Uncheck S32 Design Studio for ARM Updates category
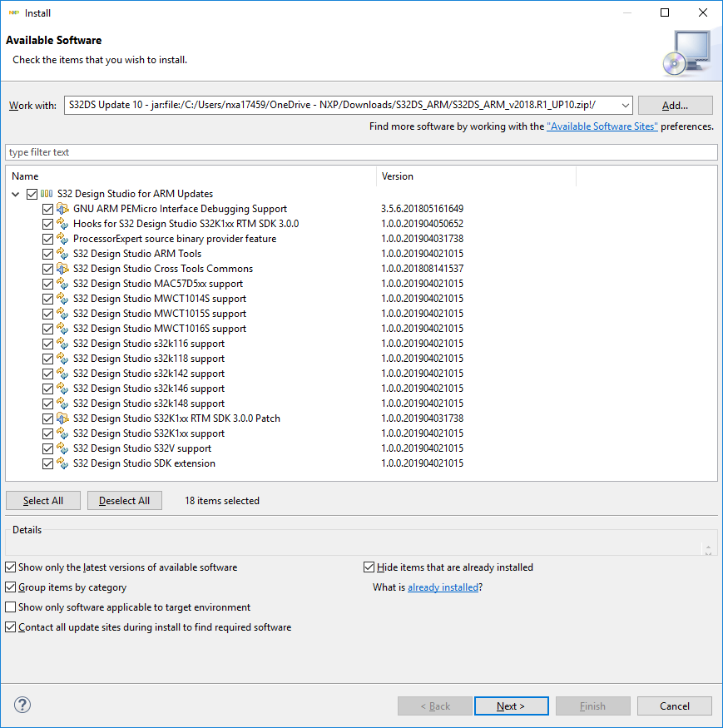The width and height of the screenshot is (723, 728). tap(32, 194)
